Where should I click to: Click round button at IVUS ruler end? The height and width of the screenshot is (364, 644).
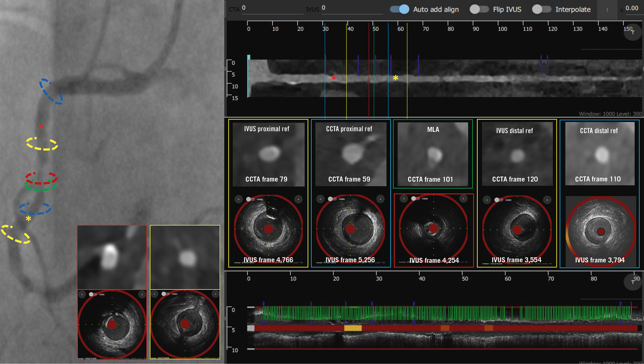(x=632, y=282)
